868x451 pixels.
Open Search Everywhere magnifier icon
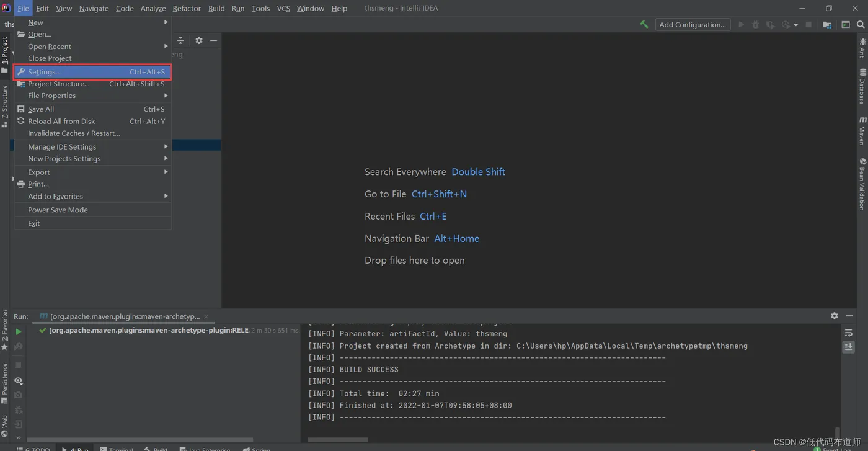pos(861,25)
